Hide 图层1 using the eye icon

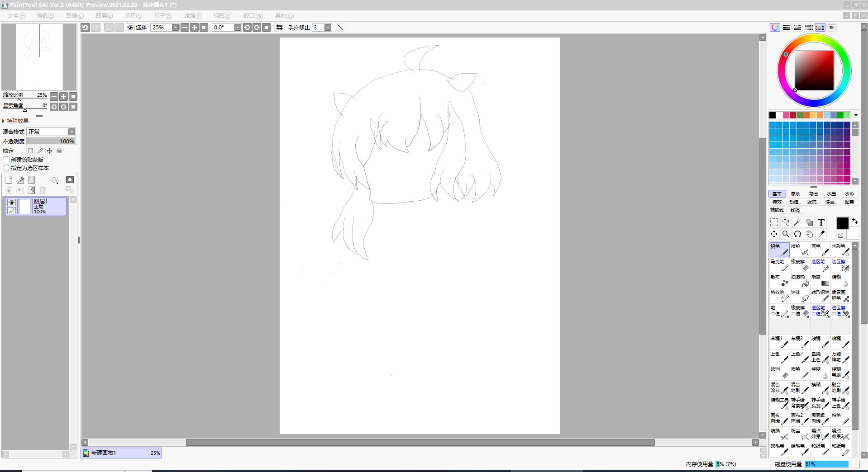12,203
